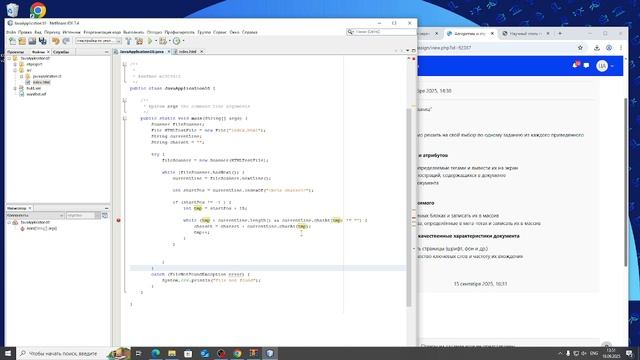The height and width of the screenshot is (360, 640).
Task: Open Task View on the taskbar
Action: click(138, 353)
